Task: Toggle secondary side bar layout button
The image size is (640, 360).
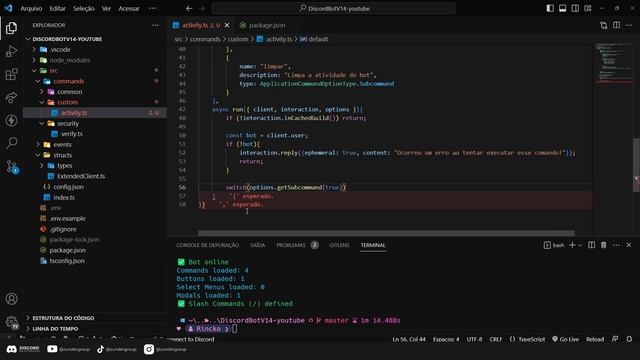Action: pos(575,8)
